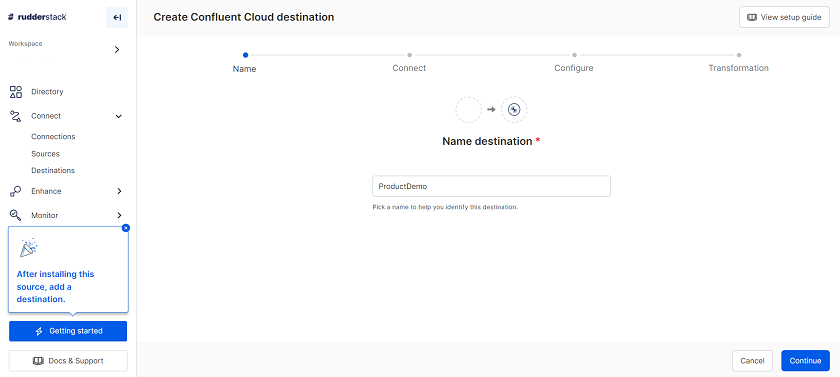Collapse the Connect section chevron
This screenshot has width=840, height=377.
point(119,116)
